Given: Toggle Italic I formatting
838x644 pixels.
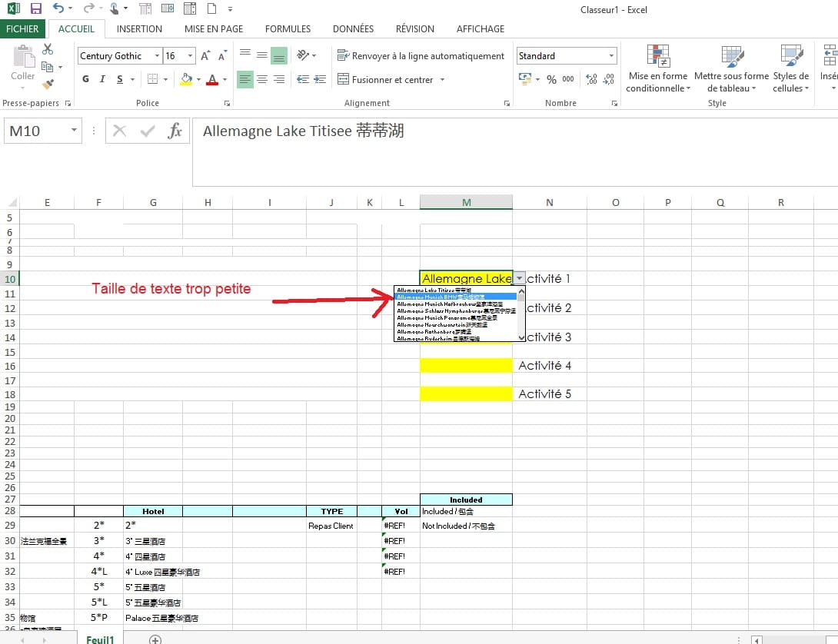Looking at the screenshot, I should pos(102,79).
